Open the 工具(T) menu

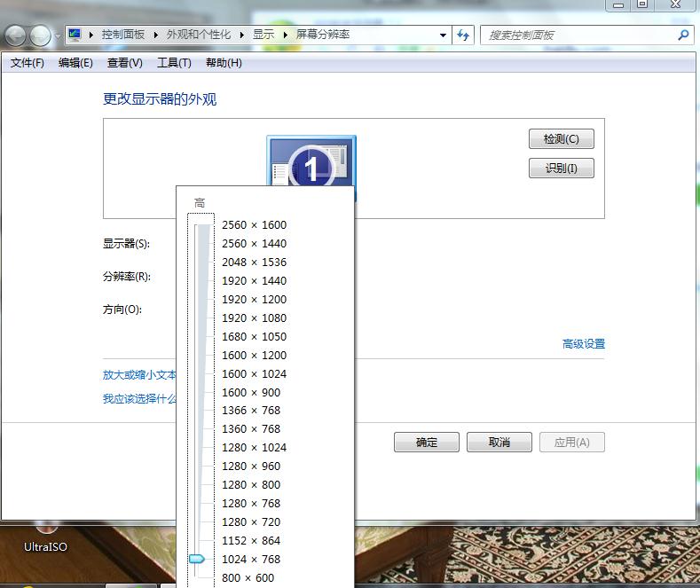(174, 63)
